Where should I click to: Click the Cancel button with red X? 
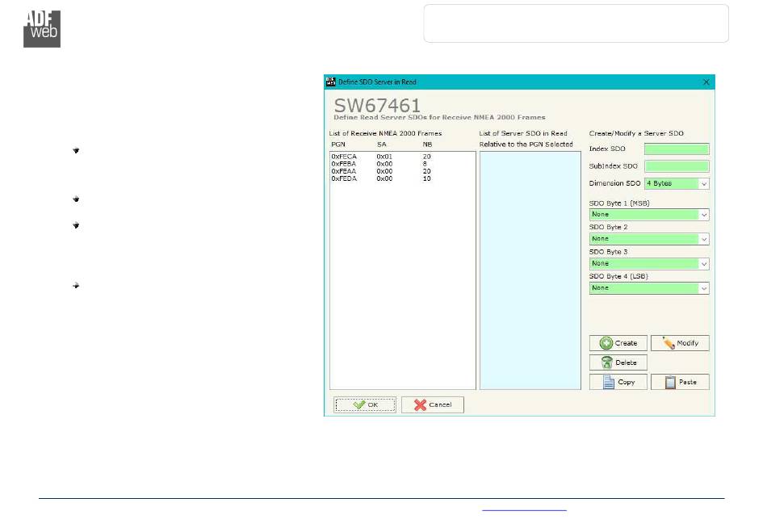(432, 404)
